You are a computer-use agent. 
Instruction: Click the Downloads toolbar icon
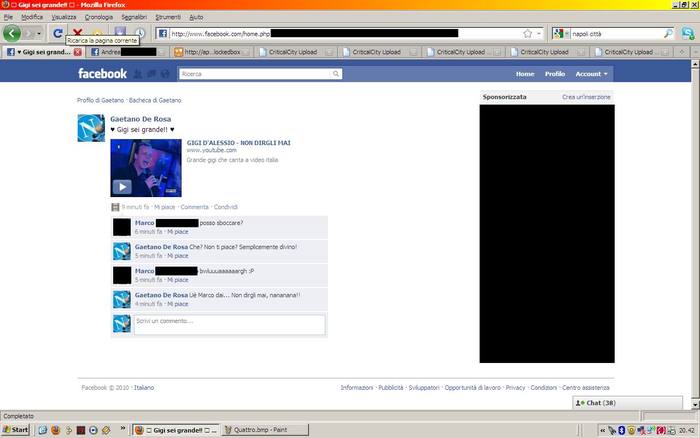pos(120,31)
